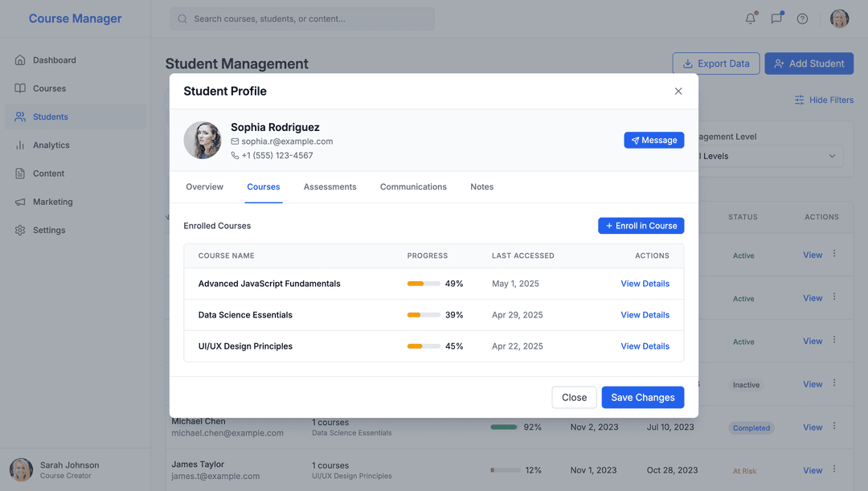868x491 pixels.
Task: Open more options for James Taylor row
Action: point(834,470)
